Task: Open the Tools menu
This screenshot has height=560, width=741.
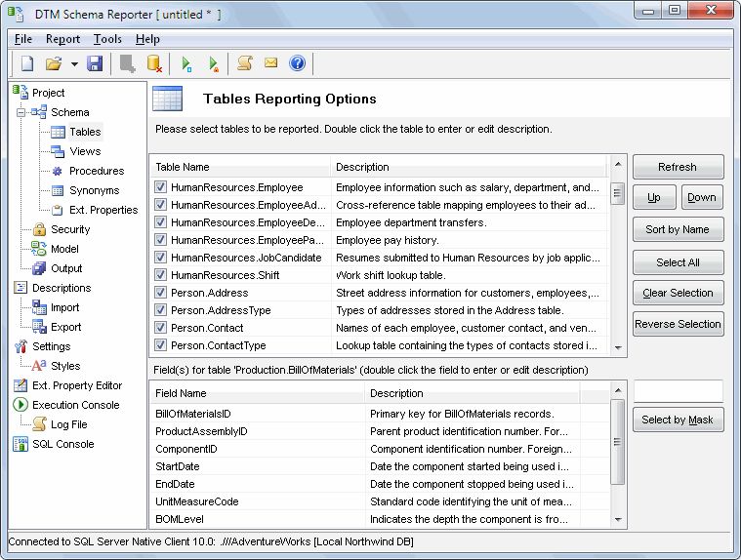Action: 107,39
